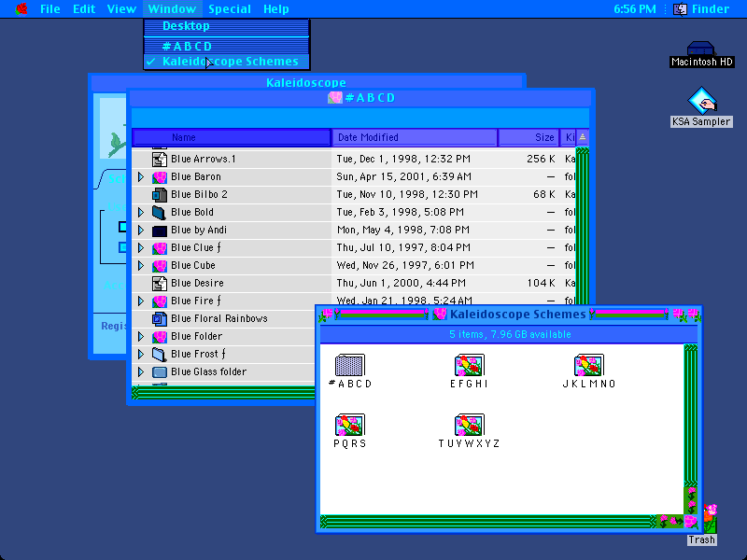Click the date "Sun, Apr 15, 2001, 6:39 AM"
This screenshot has width=747, height=560.
click(x=404, y=176)
